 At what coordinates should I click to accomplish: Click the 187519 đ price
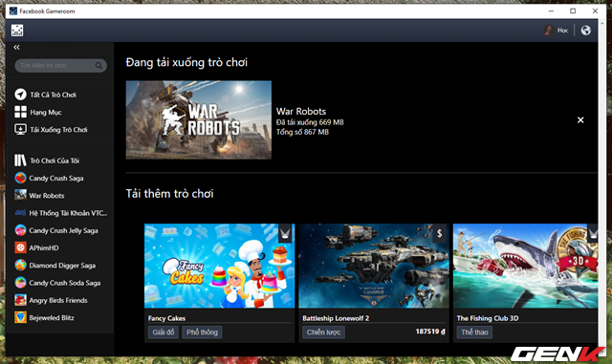pos(430,332)
